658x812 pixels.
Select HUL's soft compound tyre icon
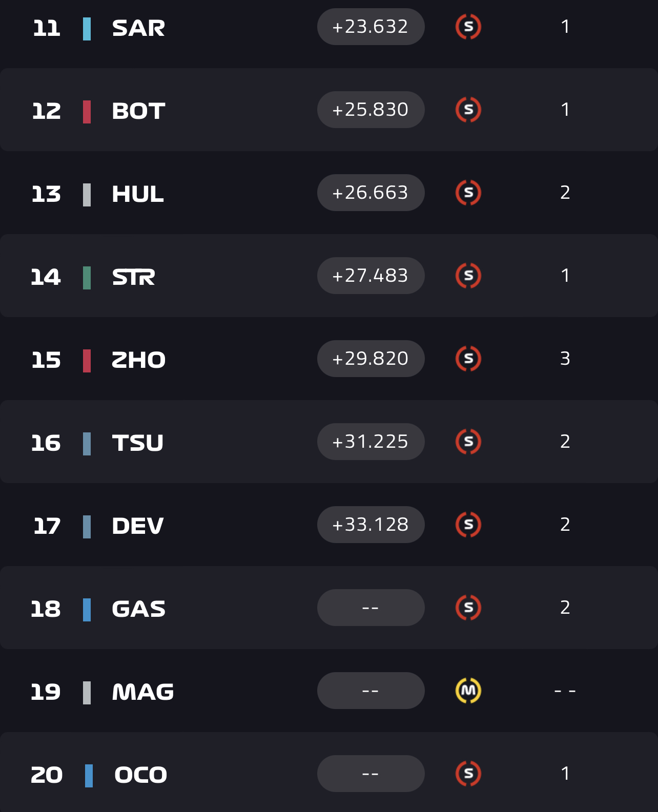[x=468, y=193]
